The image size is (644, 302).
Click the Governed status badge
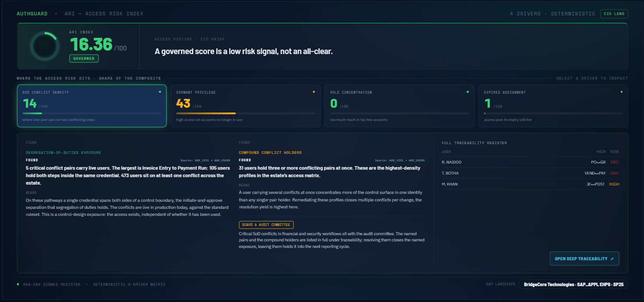[84, 58]
